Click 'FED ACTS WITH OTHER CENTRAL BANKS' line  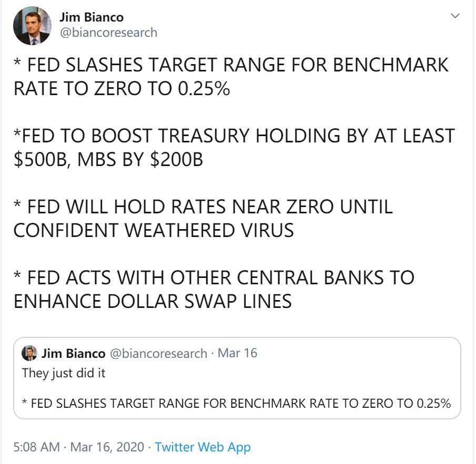point(214,278)
